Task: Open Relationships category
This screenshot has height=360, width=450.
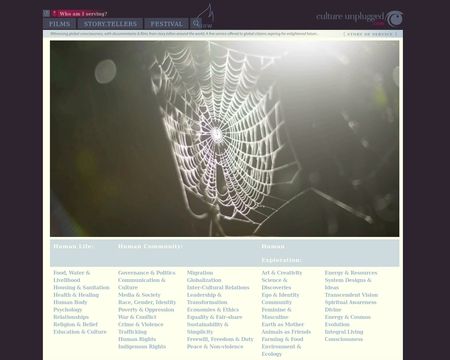Action: (71, 317)
